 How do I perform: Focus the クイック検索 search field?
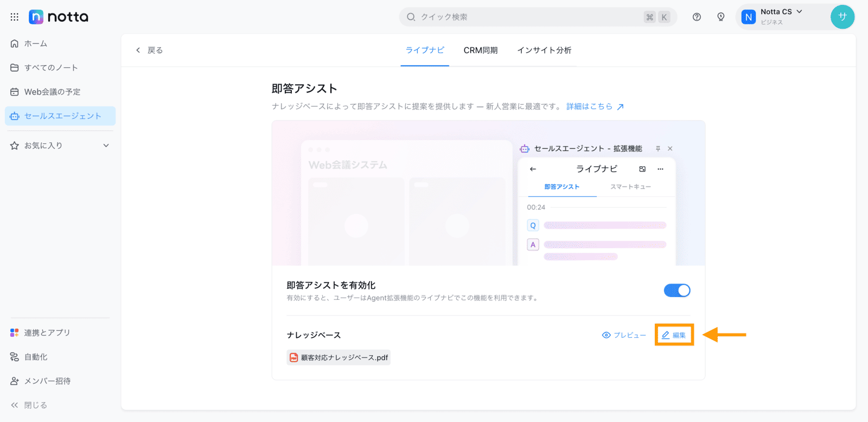pos(538,17)
